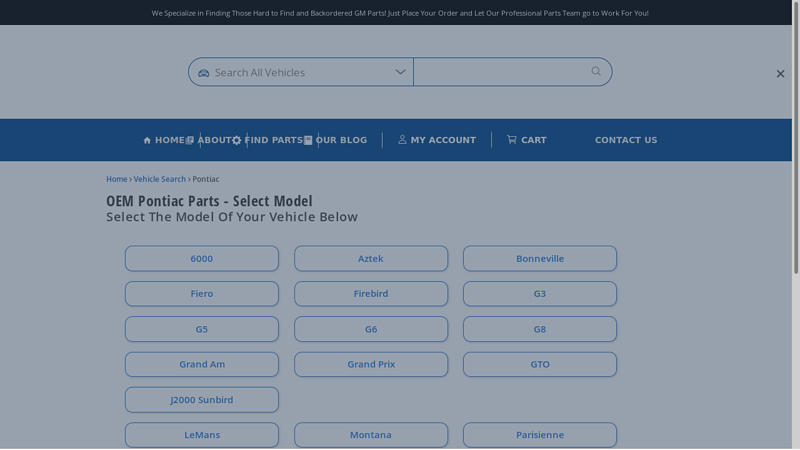Pick the GTO model button
This screenshot has width=800, height=450.
540,364
